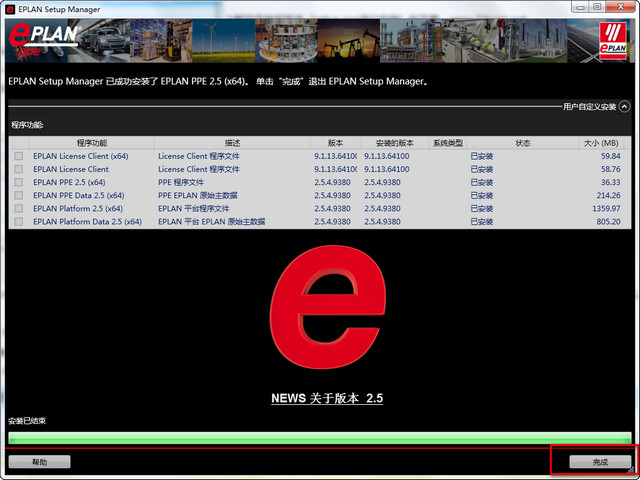Click the EPLAN 平台程序文件 description cell
Screen dimensions: 640x480
[194, 208]
